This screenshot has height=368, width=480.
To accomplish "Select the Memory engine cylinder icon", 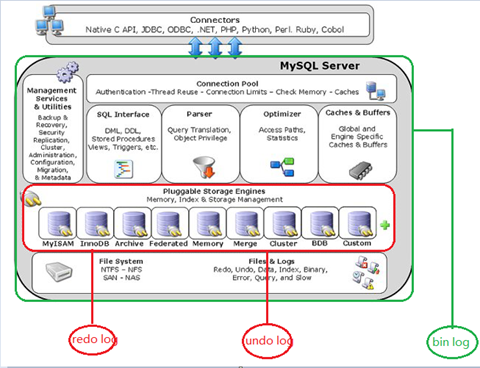I will pos(209,223).
